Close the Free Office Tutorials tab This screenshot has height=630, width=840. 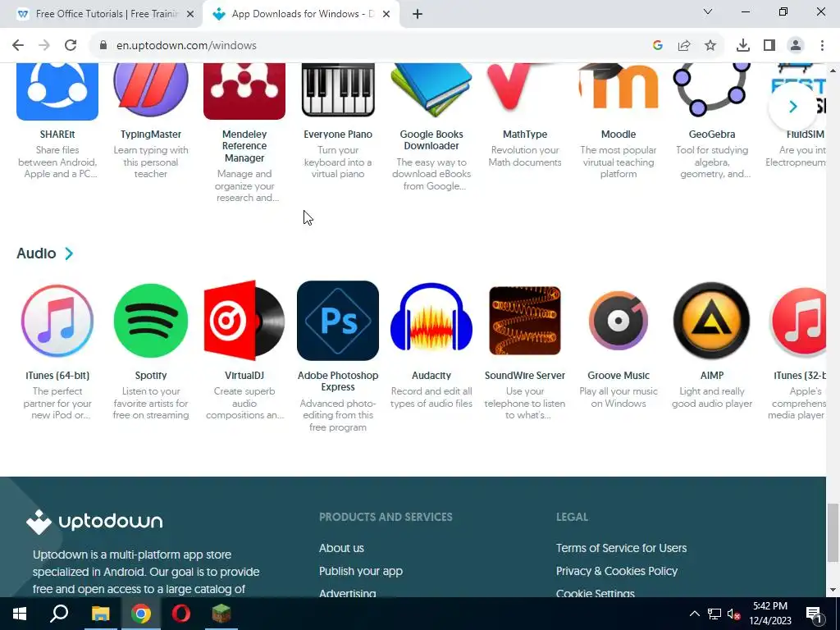(x=190, y=14)
